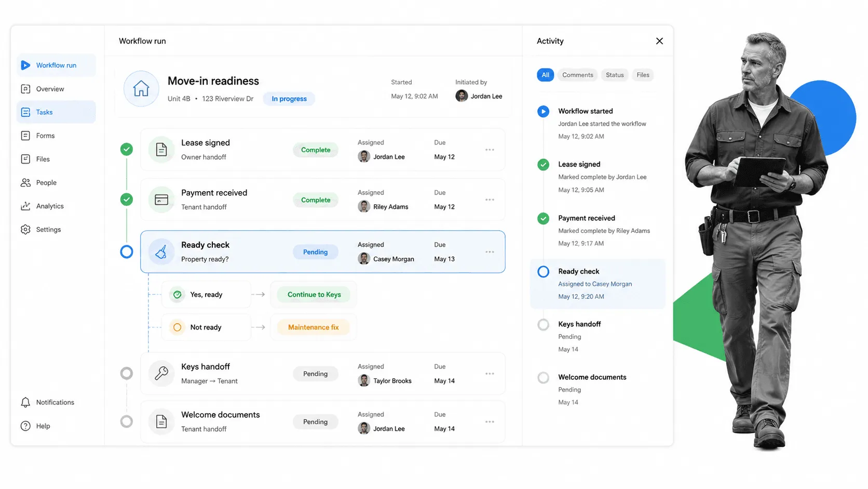The width and height of the screenshot is (868, 489).
Task: Click the Lease signed Complete badge
Action: click(x=316, y=150)
